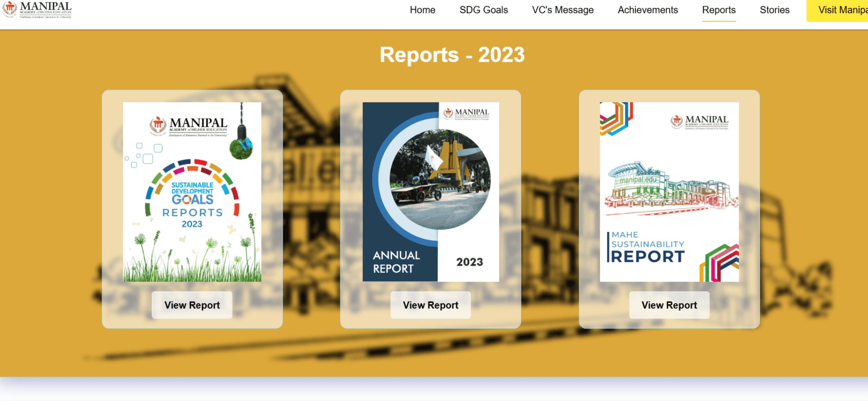Click the "Reports - 2023" heading text
Viewport: 868px width, 401px height.
pyautogui.click(x=452, y=55)
